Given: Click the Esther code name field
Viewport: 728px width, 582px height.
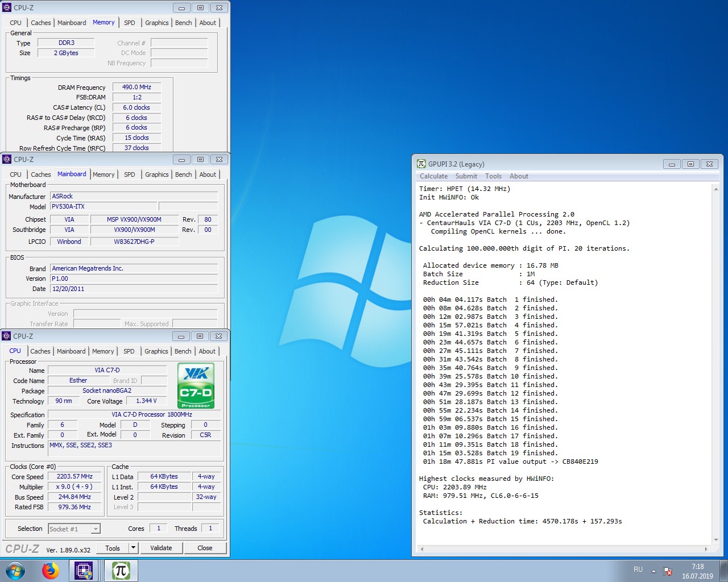Looking at the screenshot, I should 78,380.
